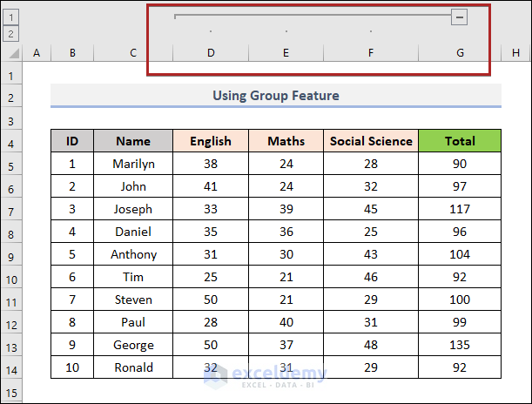Select row 10 header
Image resolution: width=532 pixels, height=404 pixels.
pyautogui.click(x=12, y=277)
